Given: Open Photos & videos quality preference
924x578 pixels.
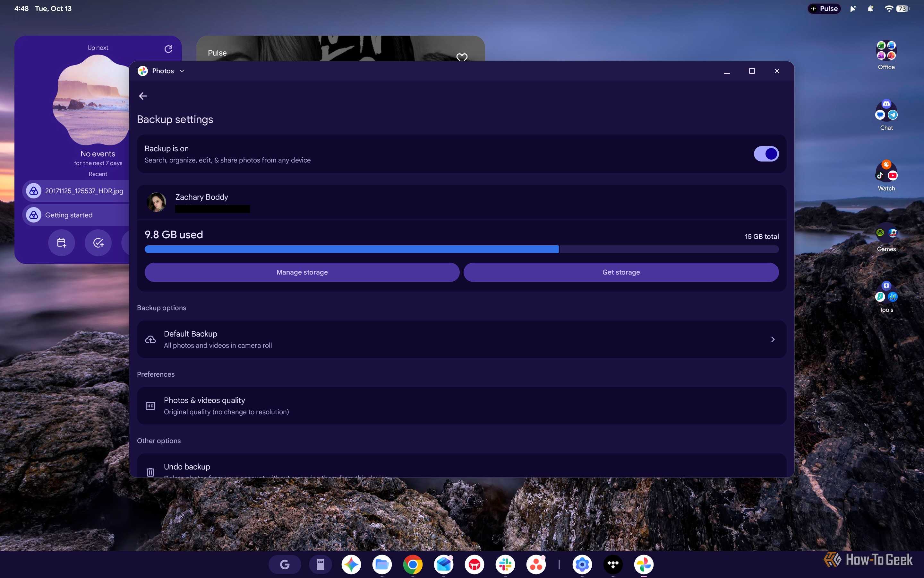Looking at the screenshot, I should point(462,406).
